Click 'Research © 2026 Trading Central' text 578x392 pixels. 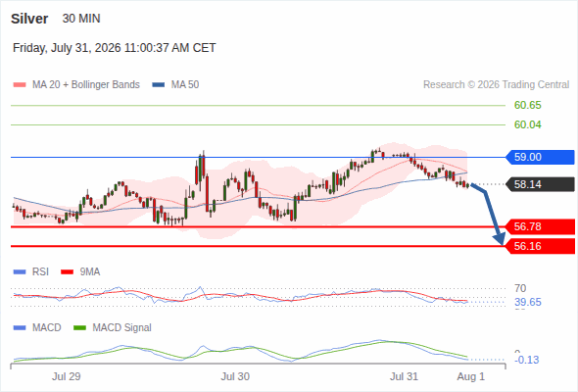point(496,85)
